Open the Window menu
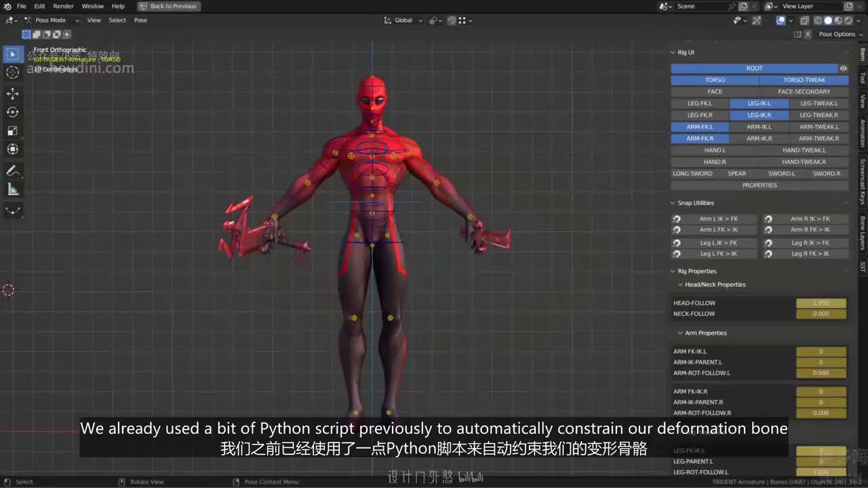This screenshot has width=868, height=488. (x=93, y=6)
